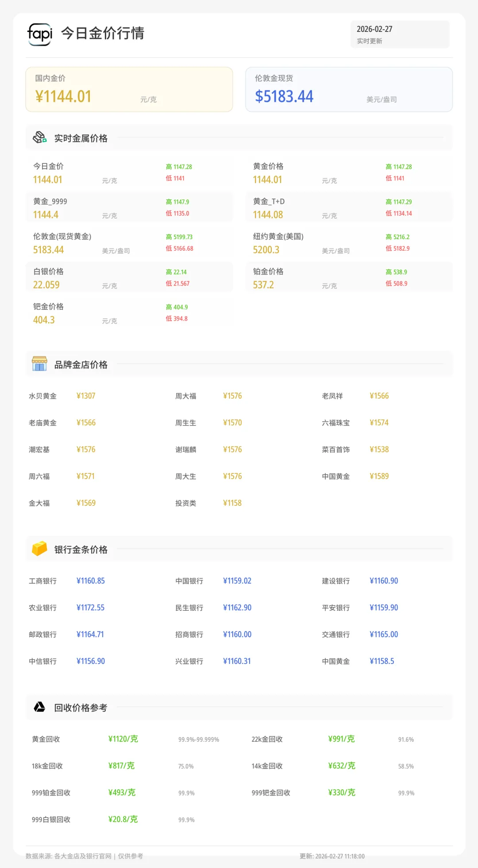
Task: Click 工商银行 price ¥1160.85
Action: click(91, 581)
